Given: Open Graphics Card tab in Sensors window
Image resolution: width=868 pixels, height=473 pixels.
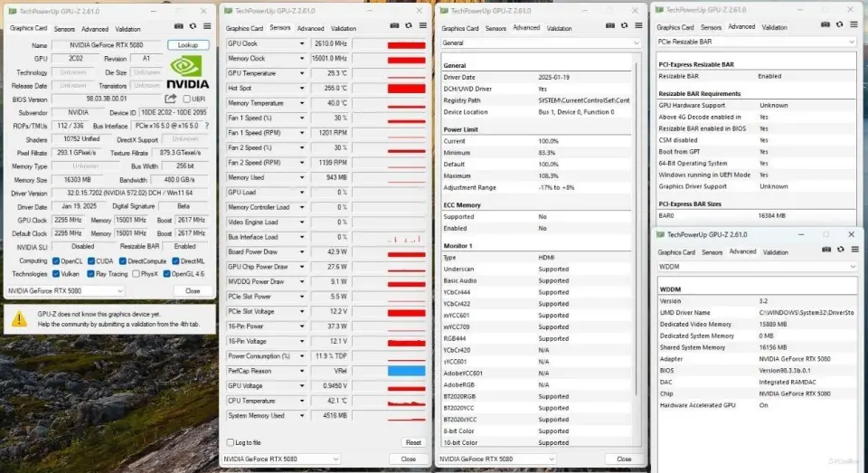Looking at the screenshot, I should point(244,29).
